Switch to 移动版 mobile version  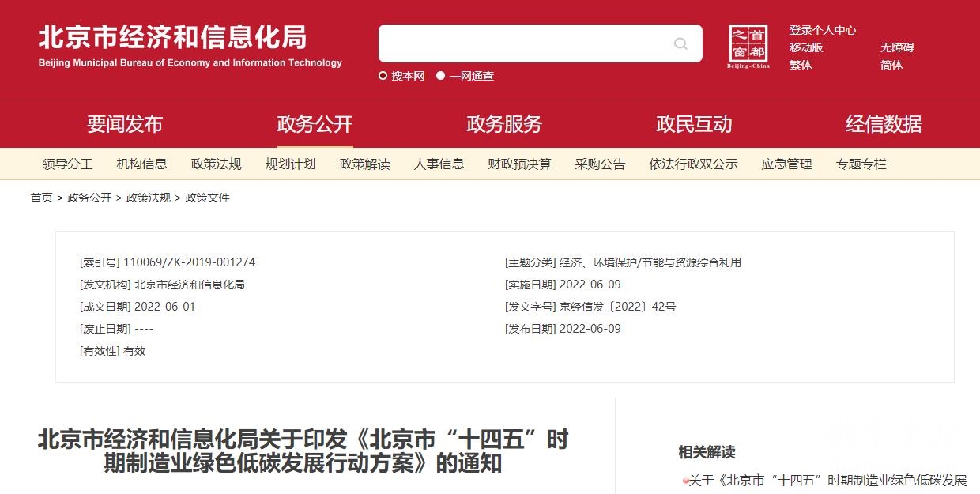806,47
